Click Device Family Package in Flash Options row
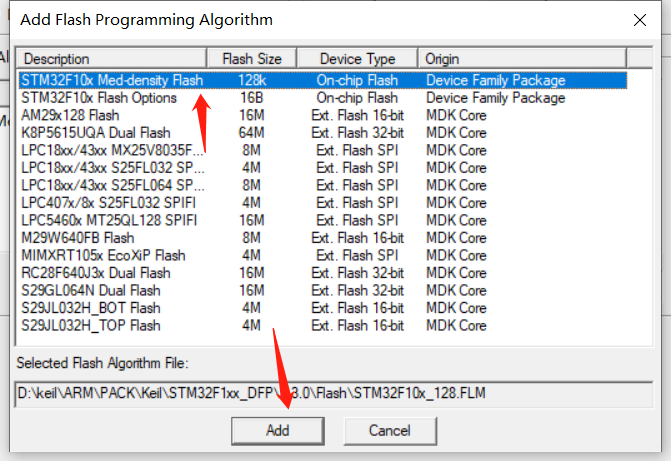Viewport: 671px width, 461px height. [496, 98]
